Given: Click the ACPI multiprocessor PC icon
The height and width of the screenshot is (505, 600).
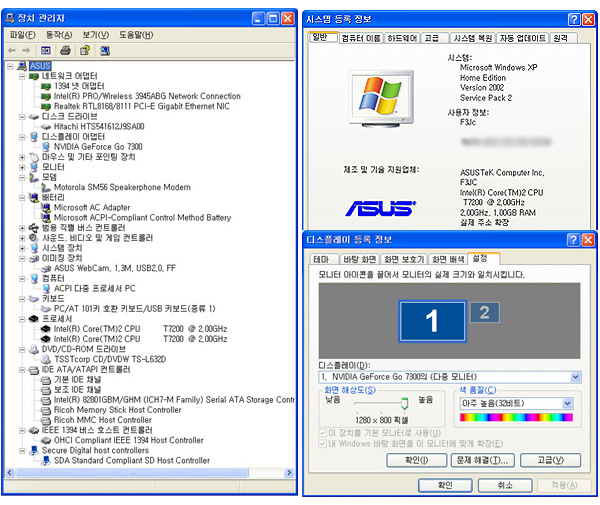Looking at the screenshot, I should click(x=46, y=288).
